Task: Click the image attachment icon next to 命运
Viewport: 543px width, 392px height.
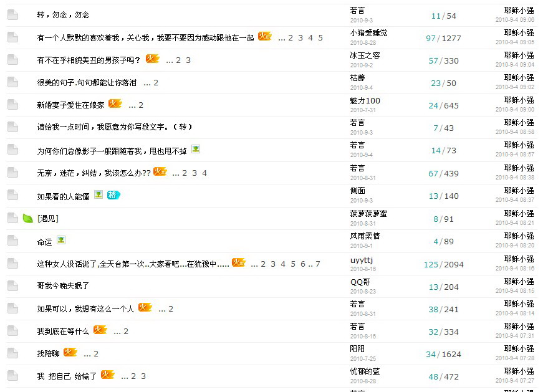Action: (61, 240)
